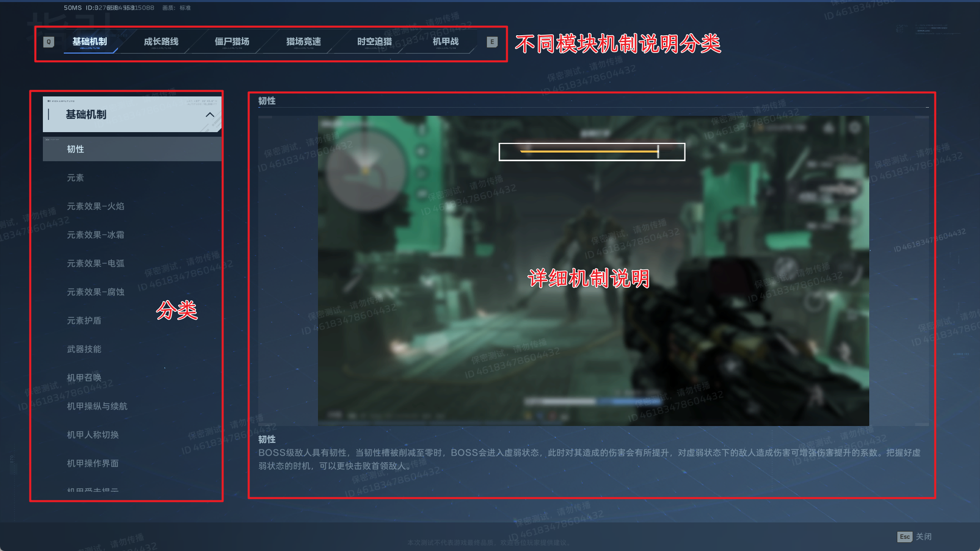Click the Esc key icon

[904, 537]
